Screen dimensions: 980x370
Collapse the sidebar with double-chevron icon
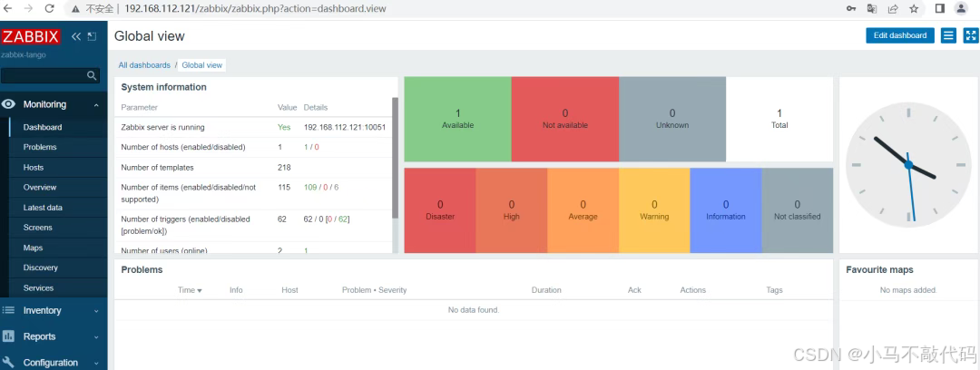point(76,36)
